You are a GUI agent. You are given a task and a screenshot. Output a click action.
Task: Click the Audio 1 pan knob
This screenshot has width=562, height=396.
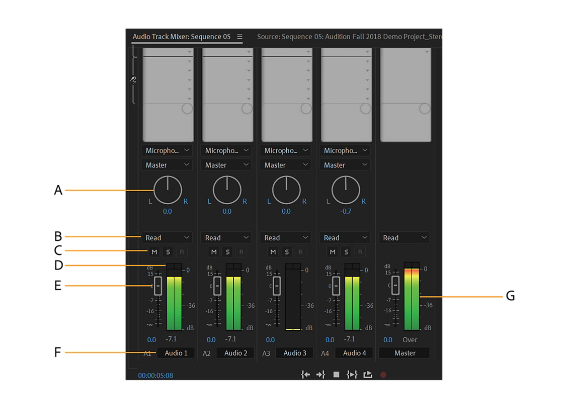tap(167, 190)
